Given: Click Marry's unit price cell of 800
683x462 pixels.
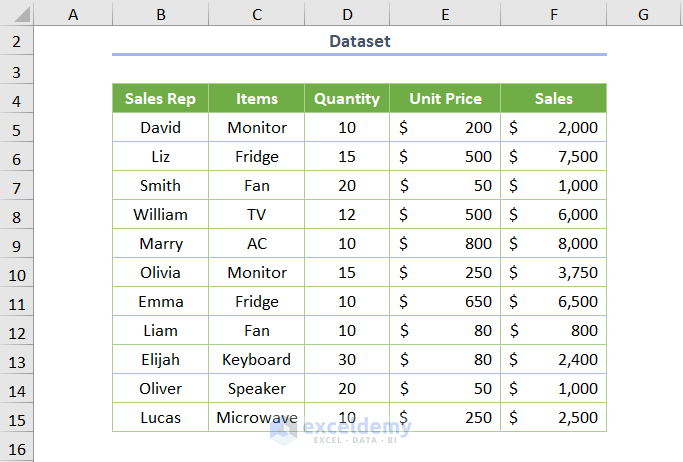Looking at the screenshot, I should click(445, 244).
